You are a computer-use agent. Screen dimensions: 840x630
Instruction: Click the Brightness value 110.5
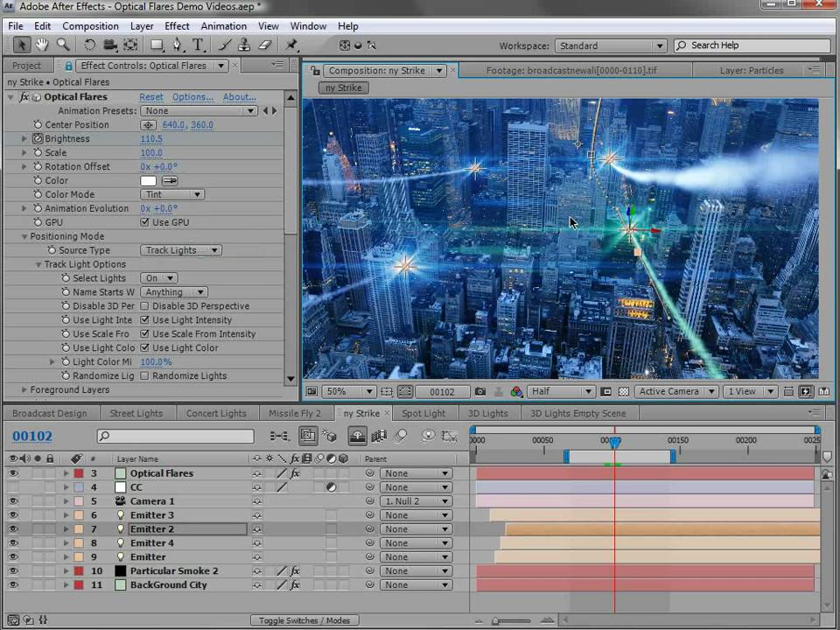point(151,139)
